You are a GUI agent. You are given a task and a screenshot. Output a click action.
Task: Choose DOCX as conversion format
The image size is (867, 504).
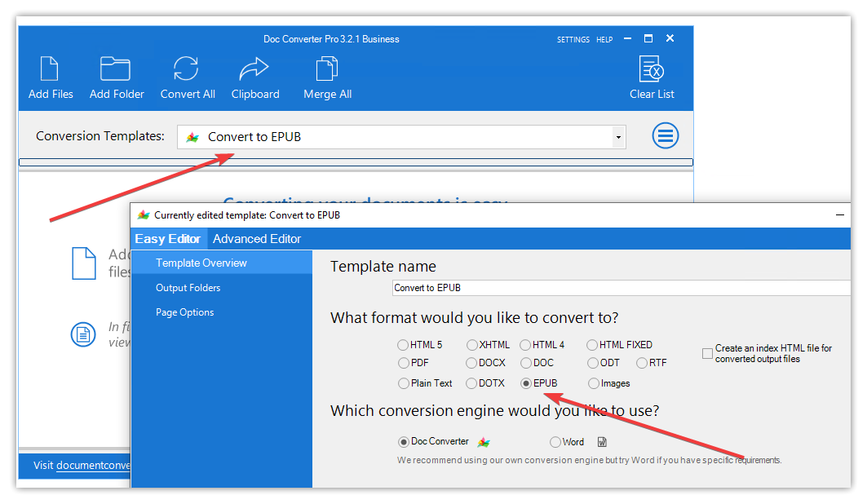[x=471, y=363]
